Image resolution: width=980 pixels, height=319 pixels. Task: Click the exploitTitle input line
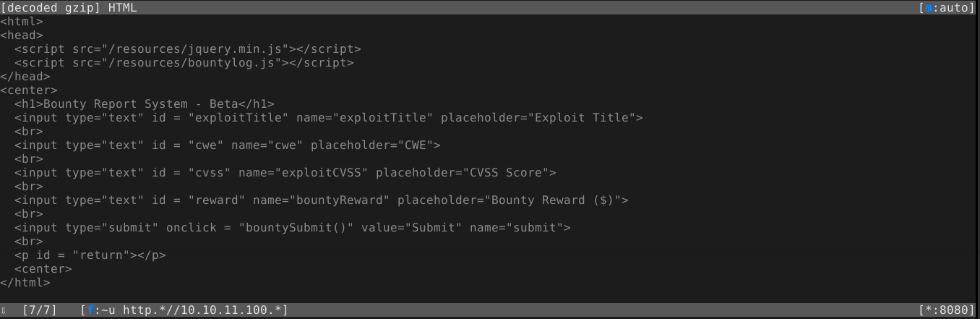(328, 118)
